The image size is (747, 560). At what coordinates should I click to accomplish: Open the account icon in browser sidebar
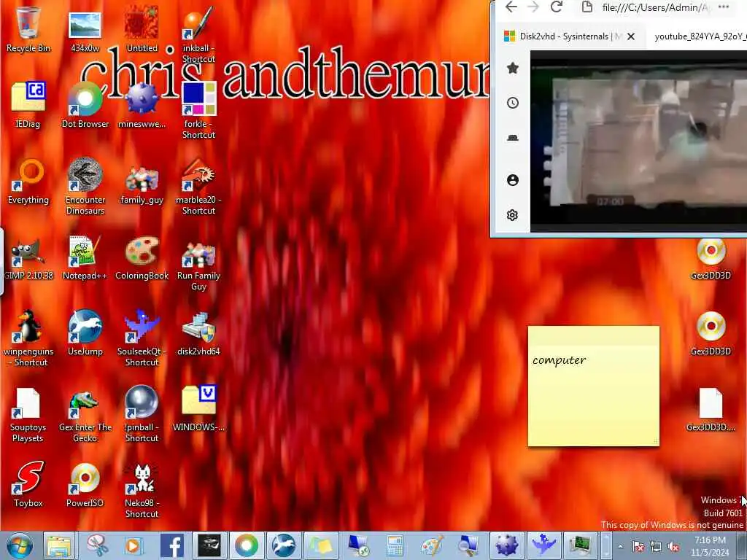513,180
